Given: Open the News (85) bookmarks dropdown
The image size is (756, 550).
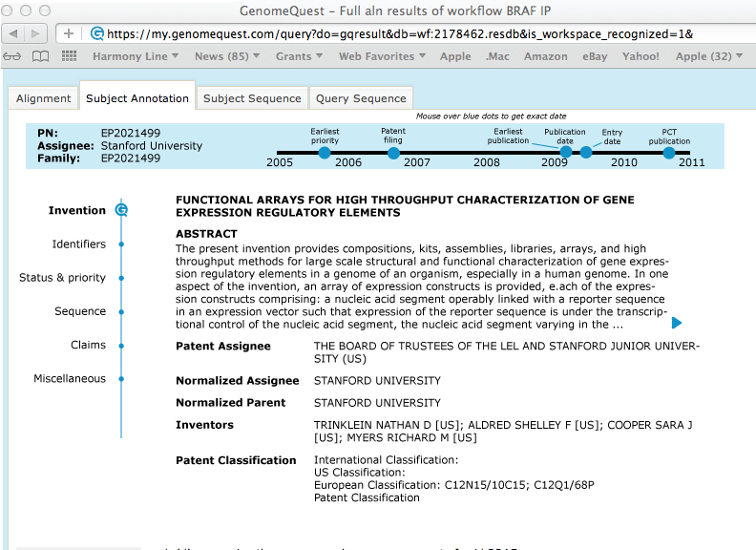Looking at the screenshot, I should (226, 56).
